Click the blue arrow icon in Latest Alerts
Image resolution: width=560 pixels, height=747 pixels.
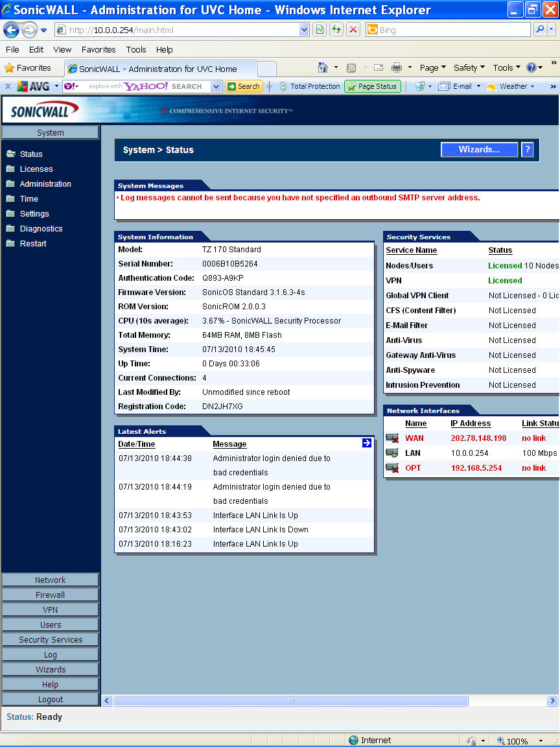coord(367,443)
